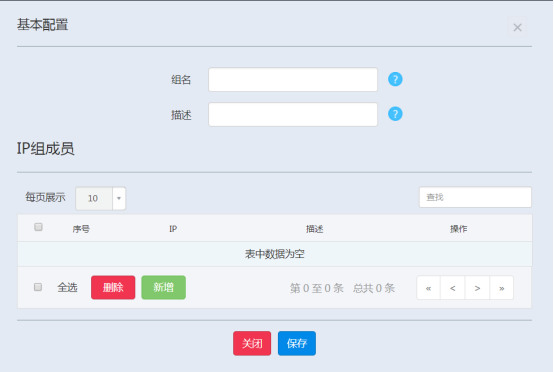Image resolution: width=554 pixels, height=372 pixels.
Task: Sort by the 序号 column header
Action: point(81,229)
